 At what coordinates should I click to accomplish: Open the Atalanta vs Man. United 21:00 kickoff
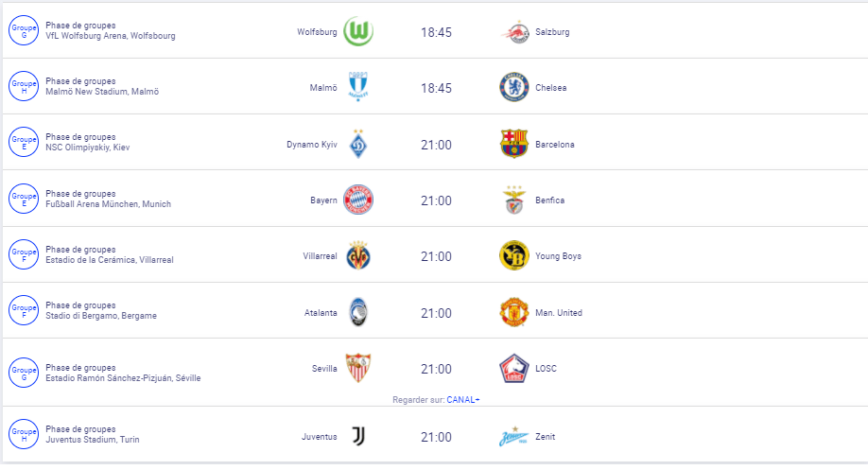pyautogui.click(x=436, y=313)
